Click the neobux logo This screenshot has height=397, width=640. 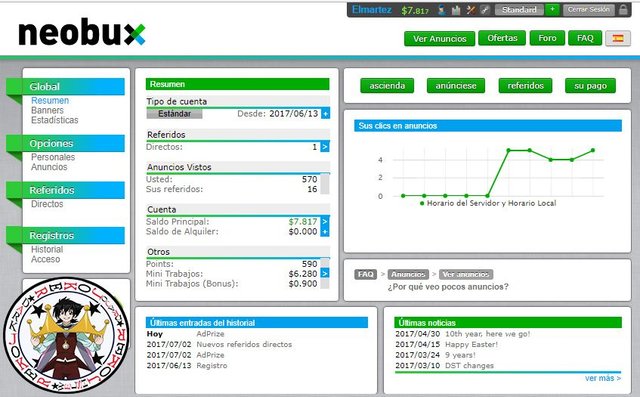tap(82, 32)
